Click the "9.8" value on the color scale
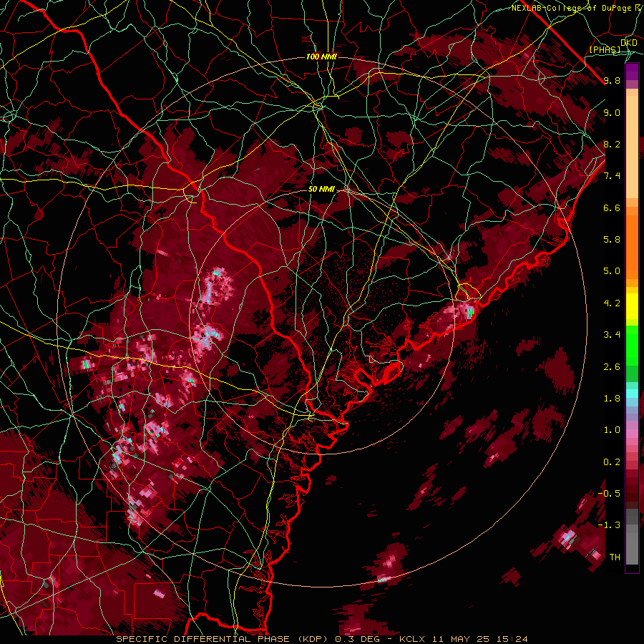The image size is (644, 644). point(612,80)
